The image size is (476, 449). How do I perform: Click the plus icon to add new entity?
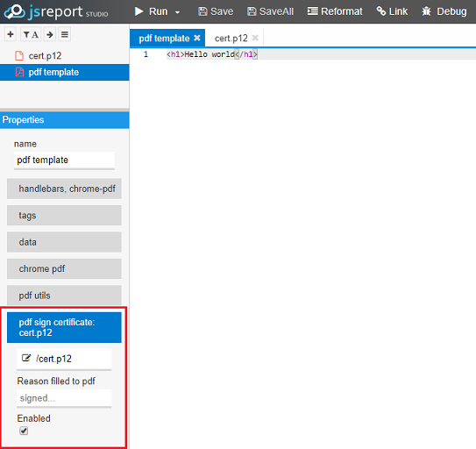tap(11, 34)
